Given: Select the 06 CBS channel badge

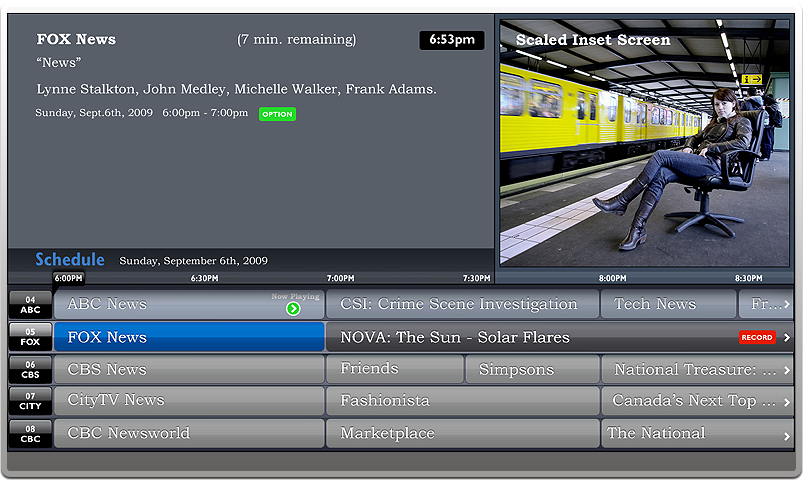Looking at the screenshot, I should (x=30, y=369).
